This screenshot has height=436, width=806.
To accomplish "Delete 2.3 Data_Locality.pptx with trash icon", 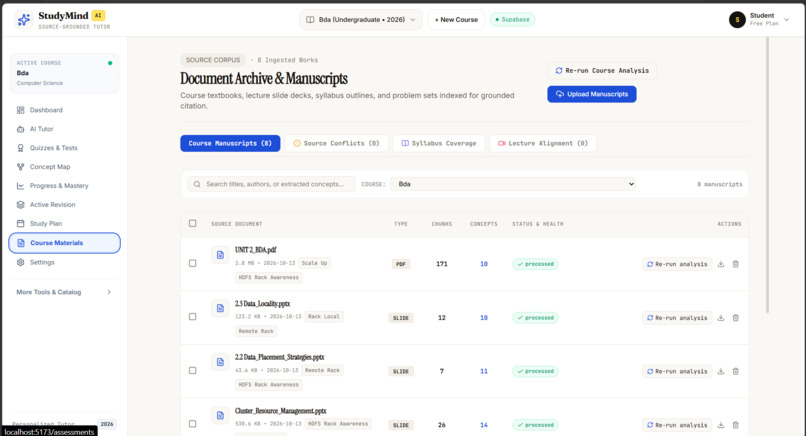I will tap(736, 318).
